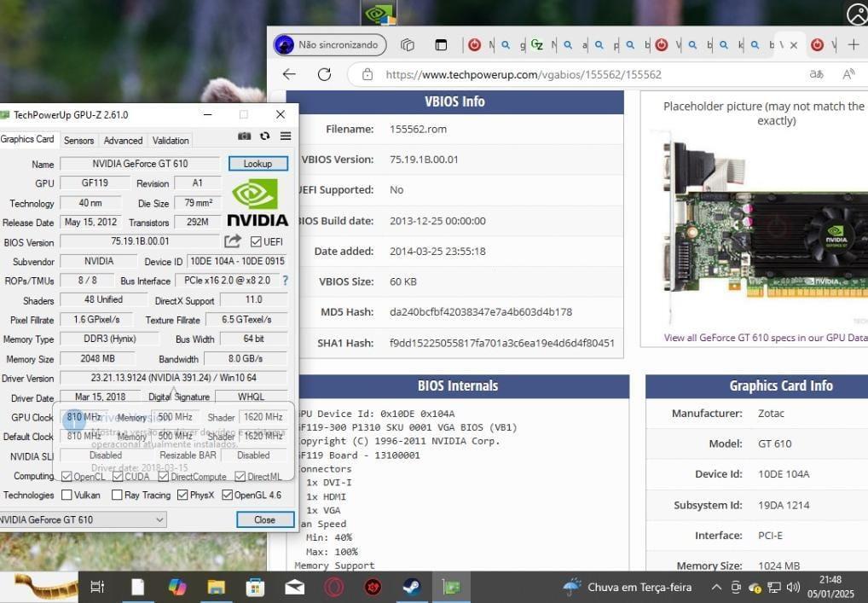Close the active browser tab
This screenshot has height=603, width=868.
tap(794, 45)
